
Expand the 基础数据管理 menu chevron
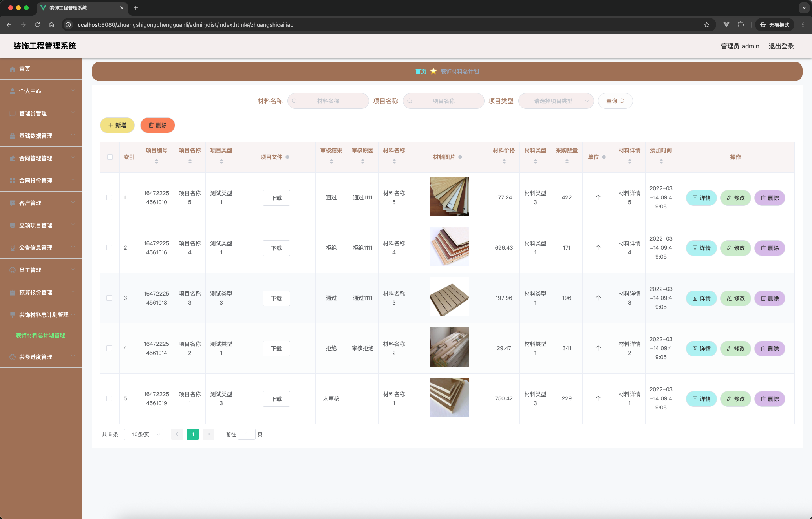(73, 135)
